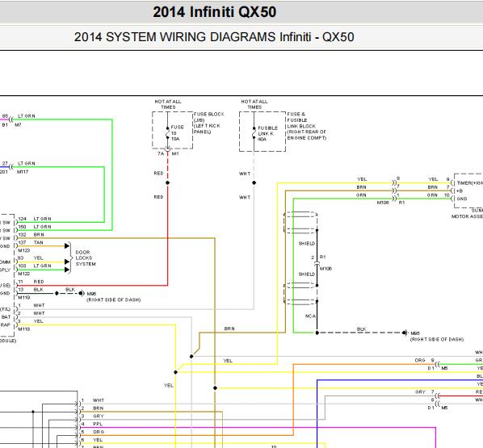483x448 pixels.
Task: Click the "2014 Infiniti QX50" heading
Action: point(214,12)
